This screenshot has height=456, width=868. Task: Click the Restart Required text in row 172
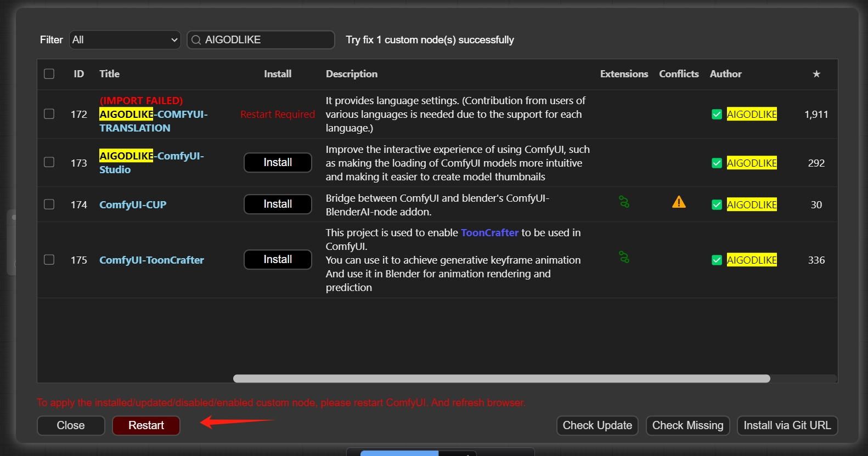click(278, 115)
